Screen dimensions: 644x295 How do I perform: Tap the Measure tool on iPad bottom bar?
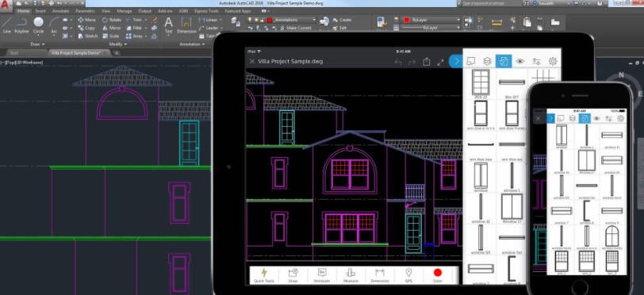(351, 275)
